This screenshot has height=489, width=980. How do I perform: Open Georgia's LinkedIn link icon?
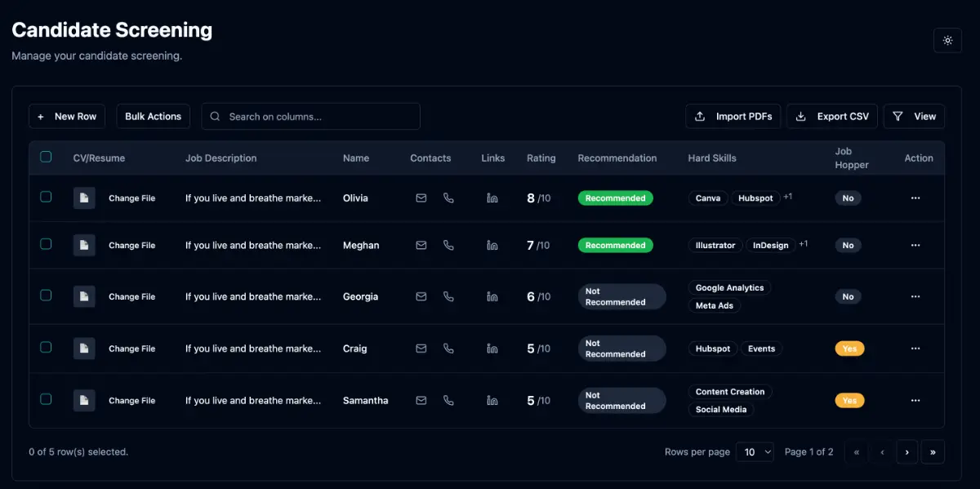(492, 296)
